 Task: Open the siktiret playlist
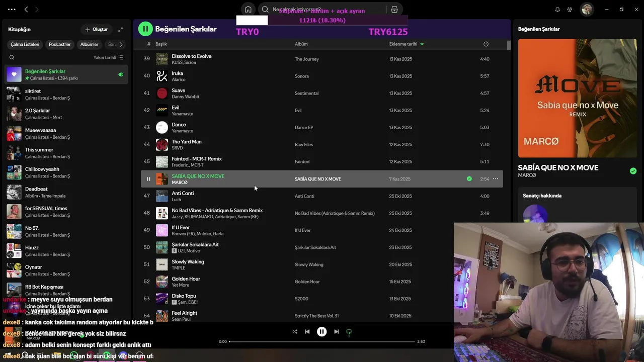click(65, 94)
